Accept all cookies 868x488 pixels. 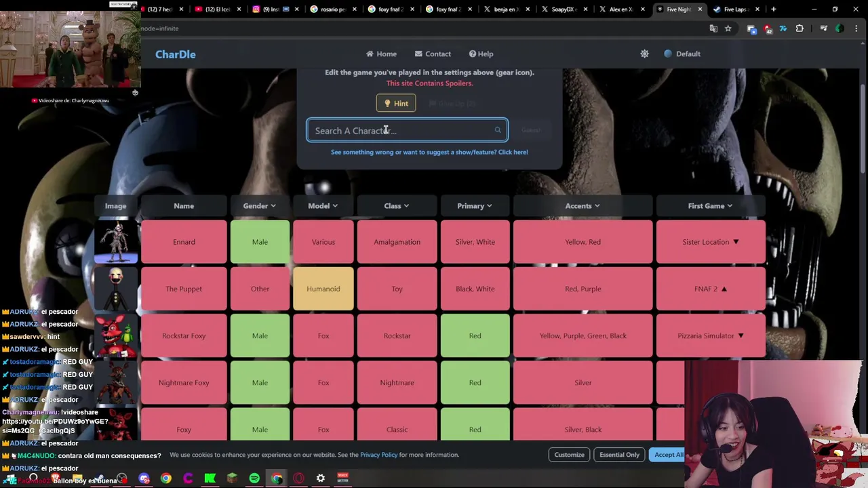point(668,455)
